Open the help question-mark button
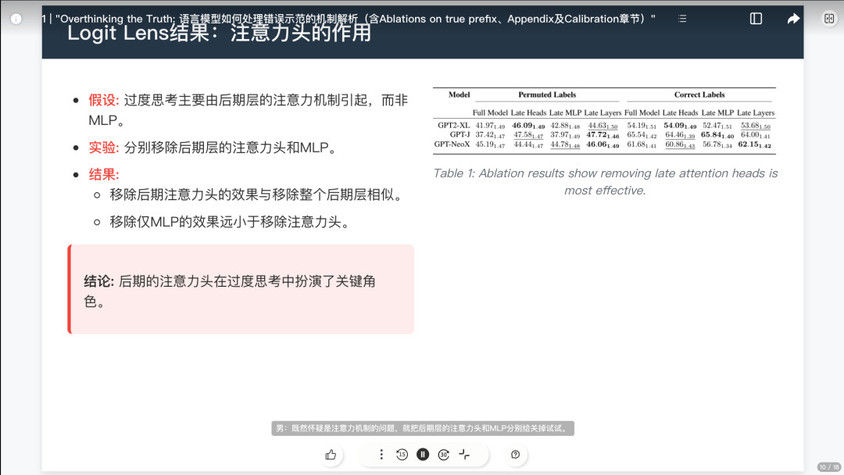Viewport: 844px width, 475px height. [x=515, y=455]
